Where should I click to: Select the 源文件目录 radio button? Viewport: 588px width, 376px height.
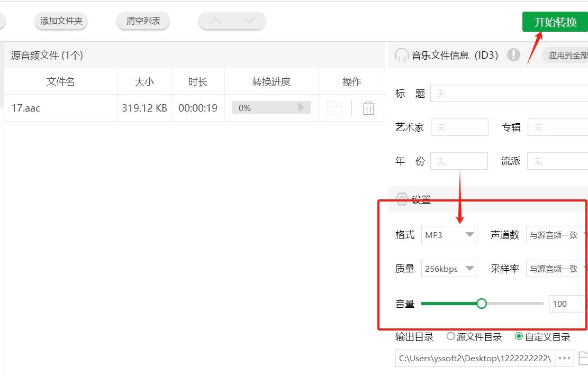pyautogui.click(x=451, y=336)
